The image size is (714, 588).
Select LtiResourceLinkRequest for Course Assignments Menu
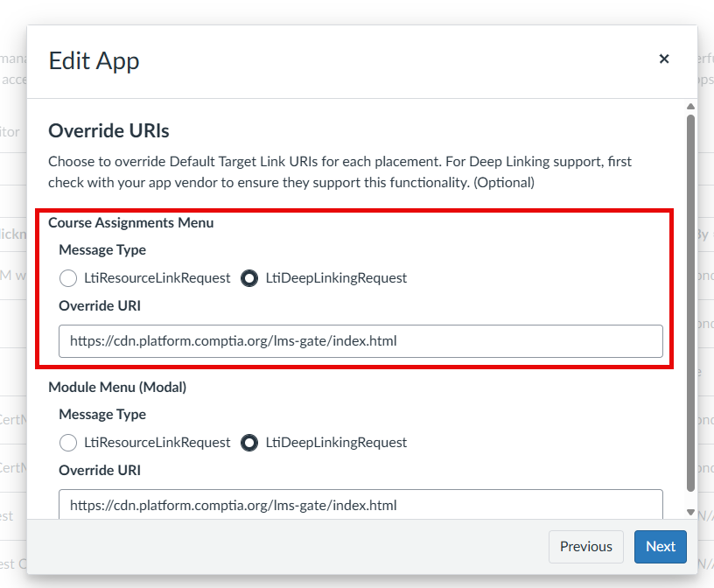68,278
